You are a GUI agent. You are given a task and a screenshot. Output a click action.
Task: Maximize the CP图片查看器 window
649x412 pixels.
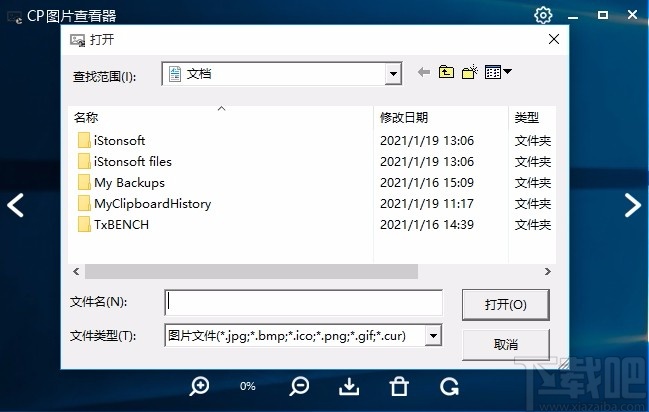pyautogui.click(x=603, y=15)
